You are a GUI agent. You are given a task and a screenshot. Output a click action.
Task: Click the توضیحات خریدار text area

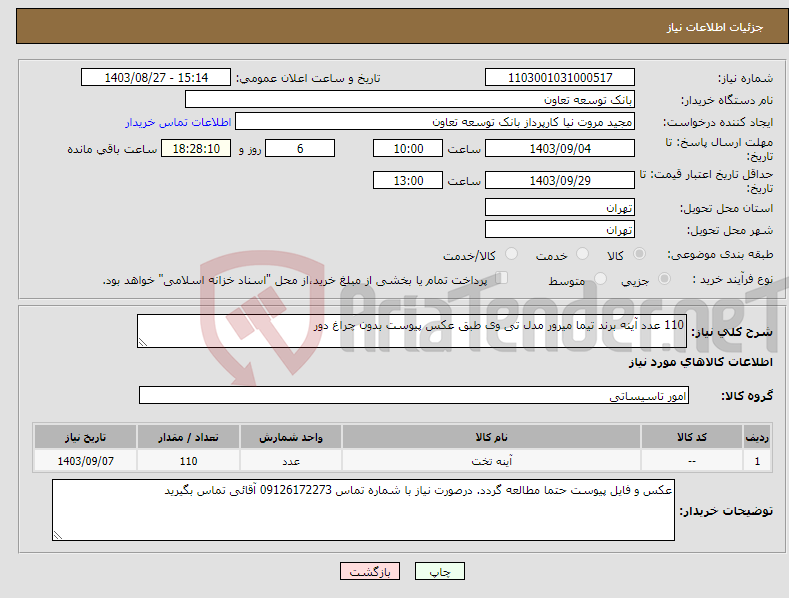point(363,510)
